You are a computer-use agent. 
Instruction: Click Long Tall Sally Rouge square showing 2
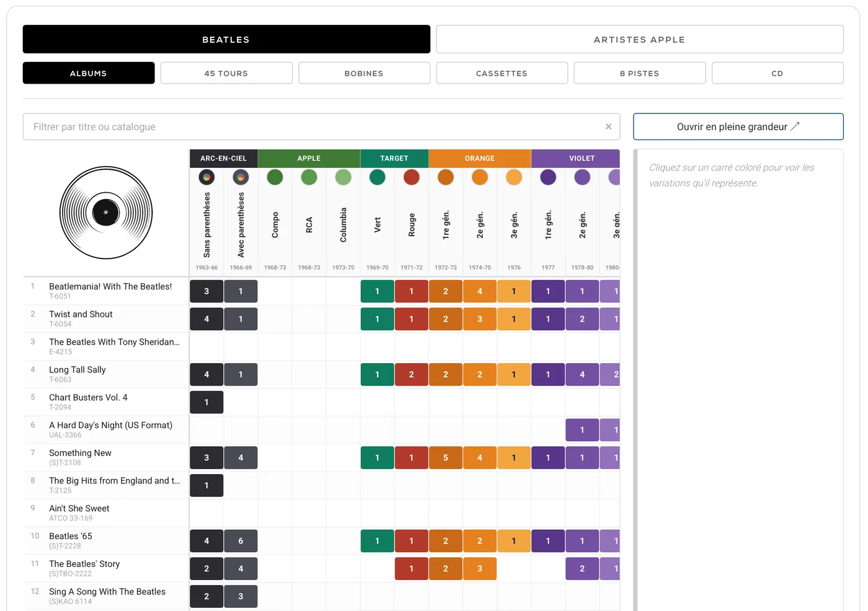(x=411, y=374)
